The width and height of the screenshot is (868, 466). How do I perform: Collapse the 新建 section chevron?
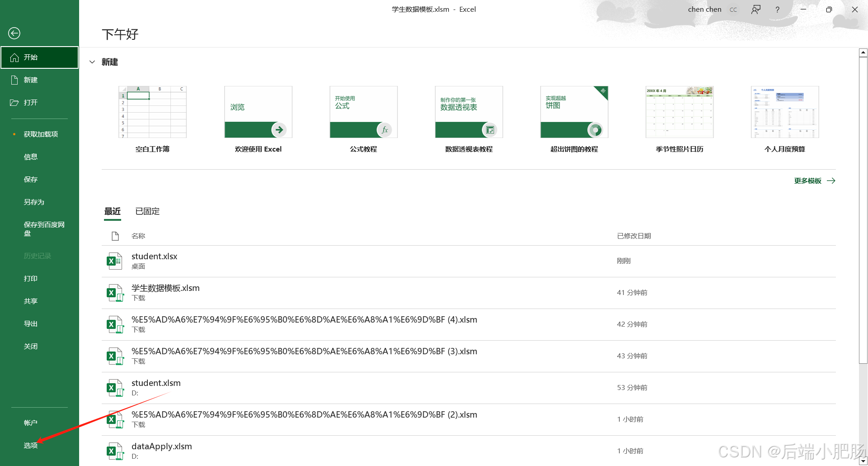(x=92, y=62)
